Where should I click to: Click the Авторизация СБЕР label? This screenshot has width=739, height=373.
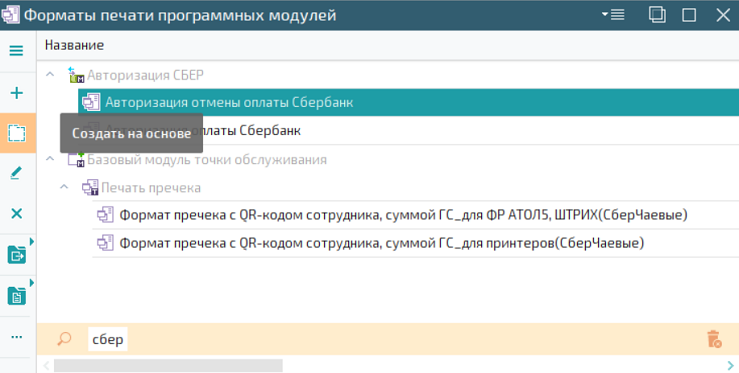click(145, 75)
